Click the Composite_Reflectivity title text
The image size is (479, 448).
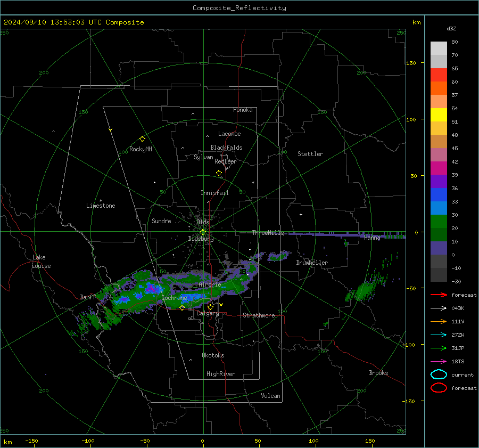tap(239, 8)
